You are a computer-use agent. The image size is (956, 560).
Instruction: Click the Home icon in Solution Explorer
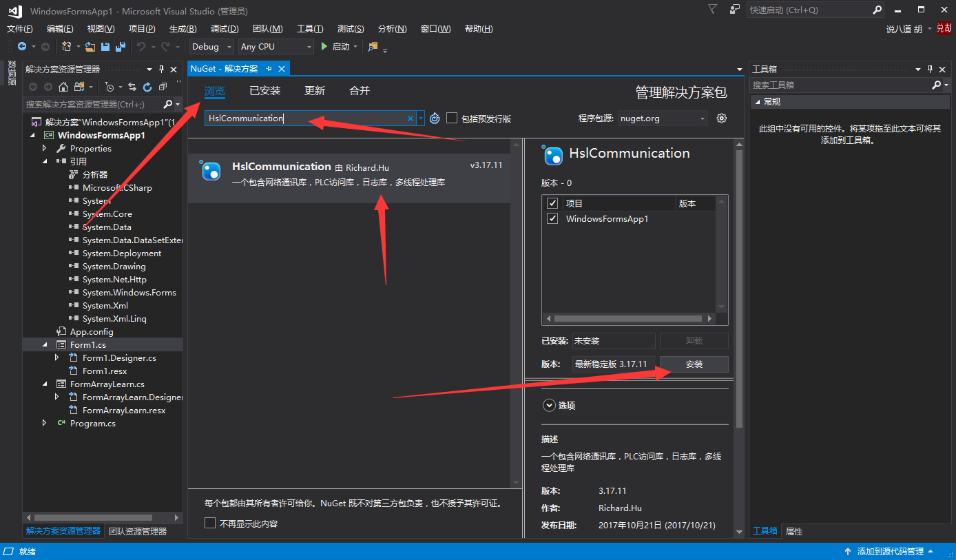[x=63, y=87]
